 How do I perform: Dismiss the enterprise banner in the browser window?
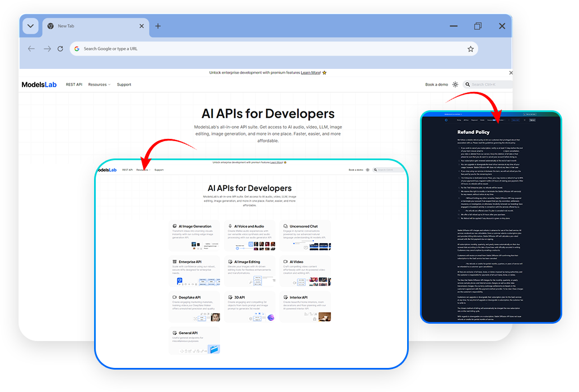(x=511, y=73)
